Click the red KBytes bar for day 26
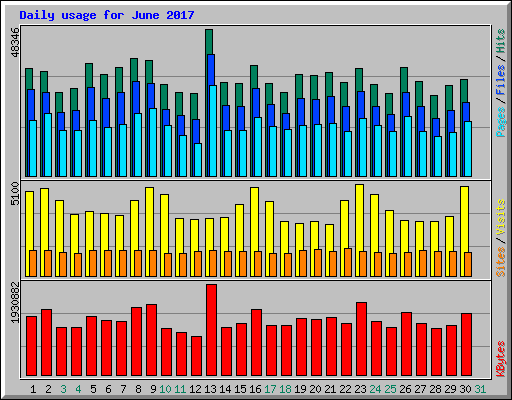The width and height of the screenshot is (512, 400). tap(406, 344)
